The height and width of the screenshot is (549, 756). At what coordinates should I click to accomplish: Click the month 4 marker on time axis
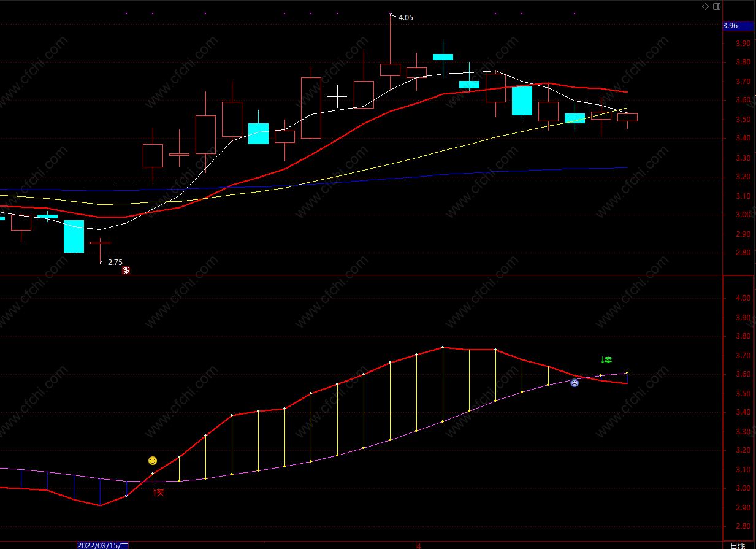pyautogui.click(x=419, y=545)
